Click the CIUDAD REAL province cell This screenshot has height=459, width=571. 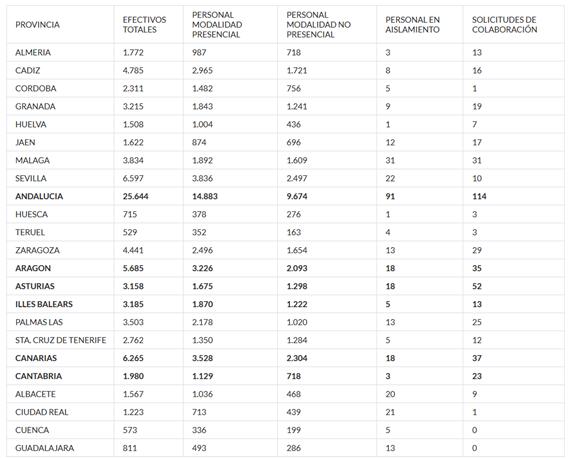click(x=42, y=412)
